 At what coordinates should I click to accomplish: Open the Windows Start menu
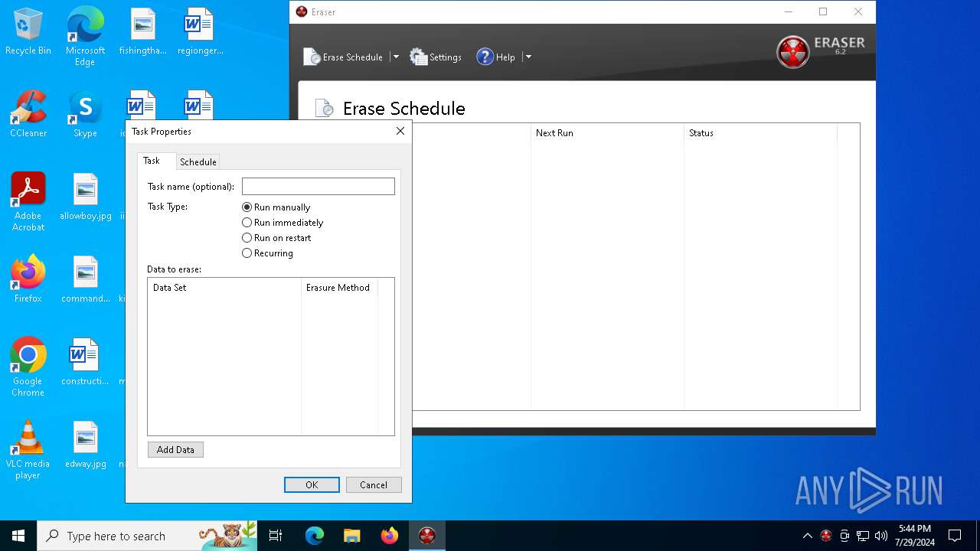tap(18, 536)
